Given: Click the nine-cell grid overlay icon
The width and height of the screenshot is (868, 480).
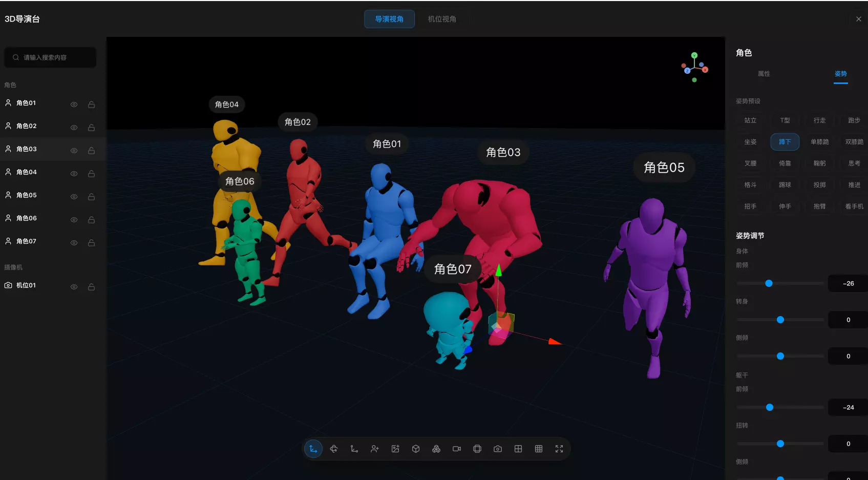Looking at the screenshot, I should 539,449.
